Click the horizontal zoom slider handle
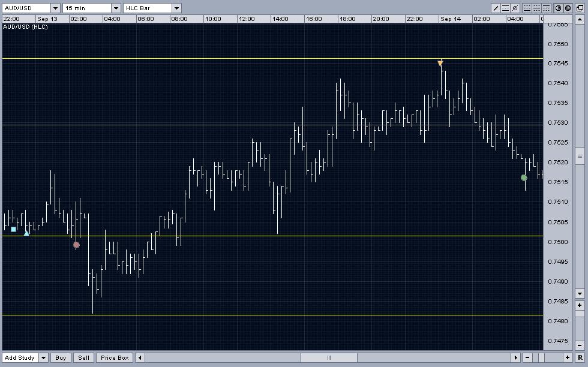 541,357
